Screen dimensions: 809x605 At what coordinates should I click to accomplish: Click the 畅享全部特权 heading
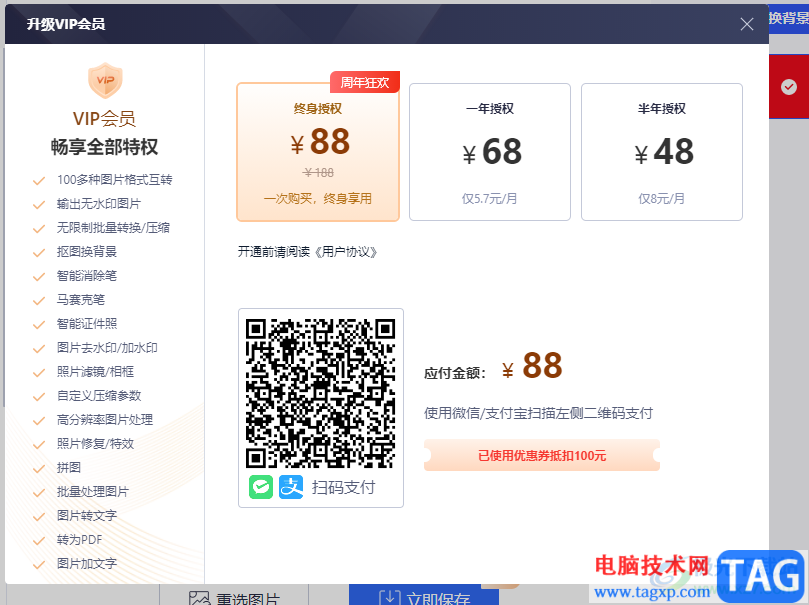click(x=104, y=146)
